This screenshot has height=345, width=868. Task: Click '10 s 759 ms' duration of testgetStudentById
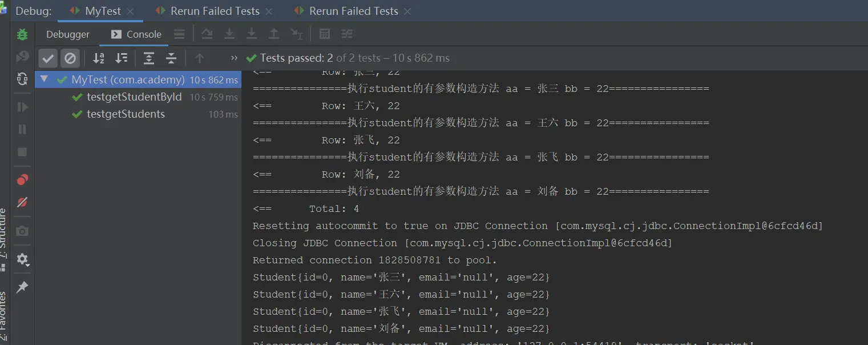tap(213, 97)
